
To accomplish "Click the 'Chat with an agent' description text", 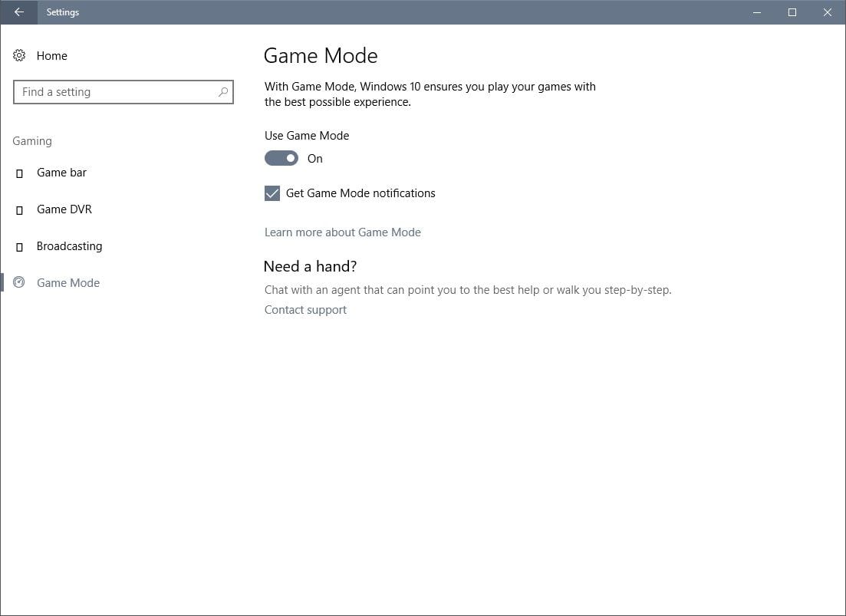I will (x=468, y=290).
